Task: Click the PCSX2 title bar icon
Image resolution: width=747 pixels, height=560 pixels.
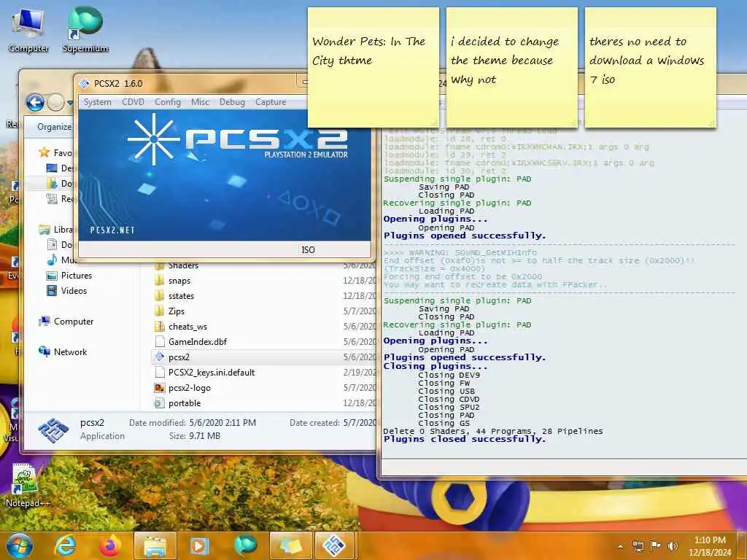Action: click(85, 84)
